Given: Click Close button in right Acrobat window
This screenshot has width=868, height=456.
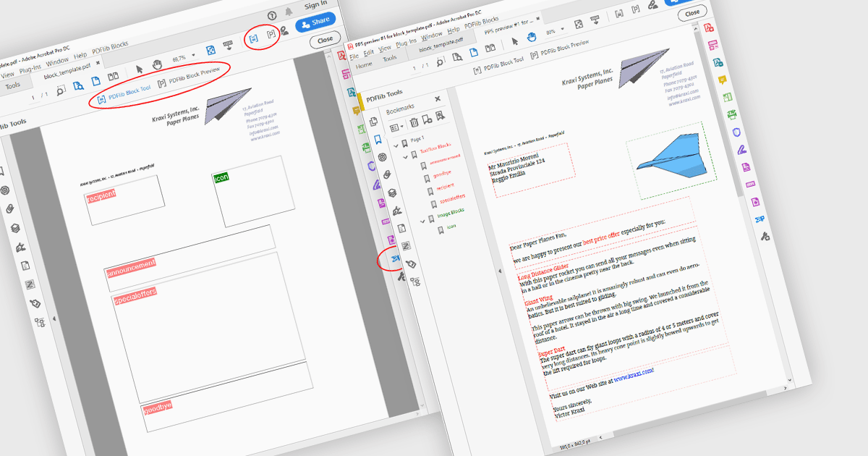Looking at the screenshot, I should pos(692,13).
